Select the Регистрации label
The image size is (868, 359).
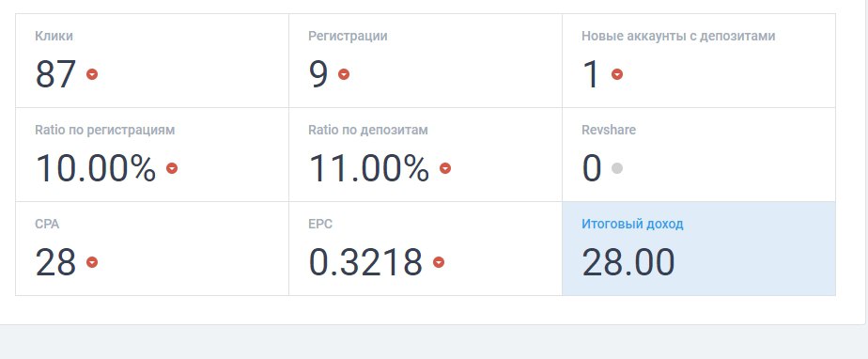click(348, 36)
